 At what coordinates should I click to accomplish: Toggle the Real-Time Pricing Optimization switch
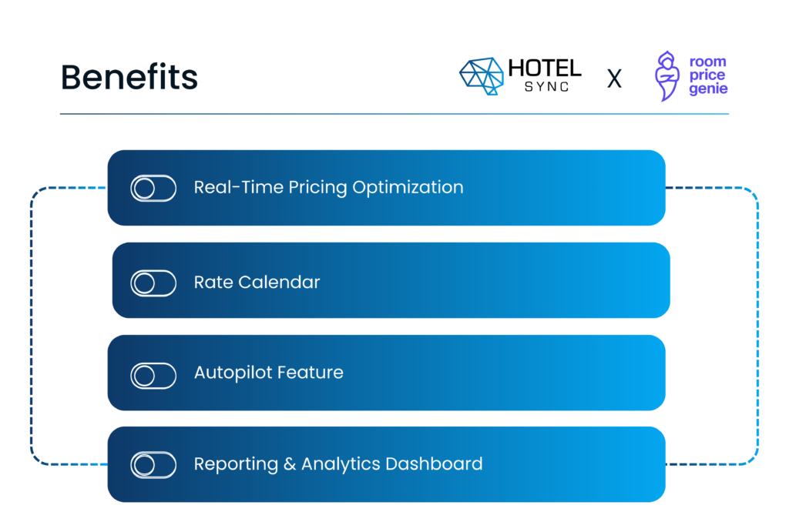click(153, 188)
